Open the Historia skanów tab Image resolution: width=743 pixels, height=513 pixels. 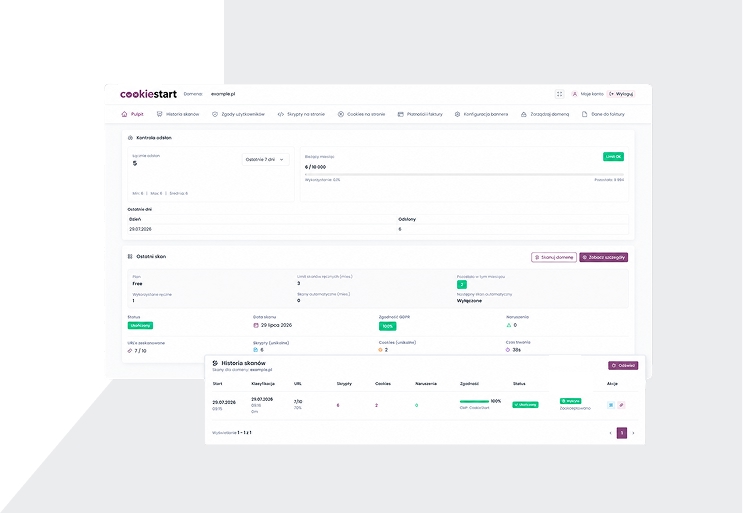pos(178,114)
